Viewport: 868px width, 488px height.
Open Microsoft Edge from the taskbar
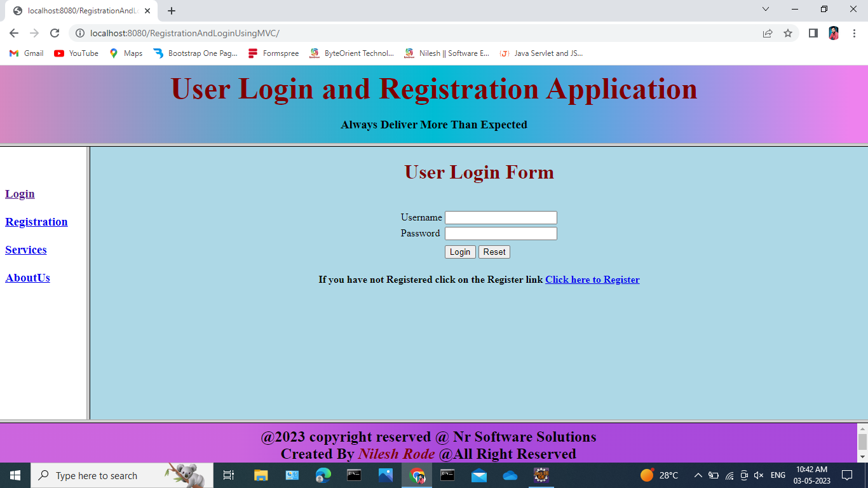pyautogui.click(x=323, y=475)
